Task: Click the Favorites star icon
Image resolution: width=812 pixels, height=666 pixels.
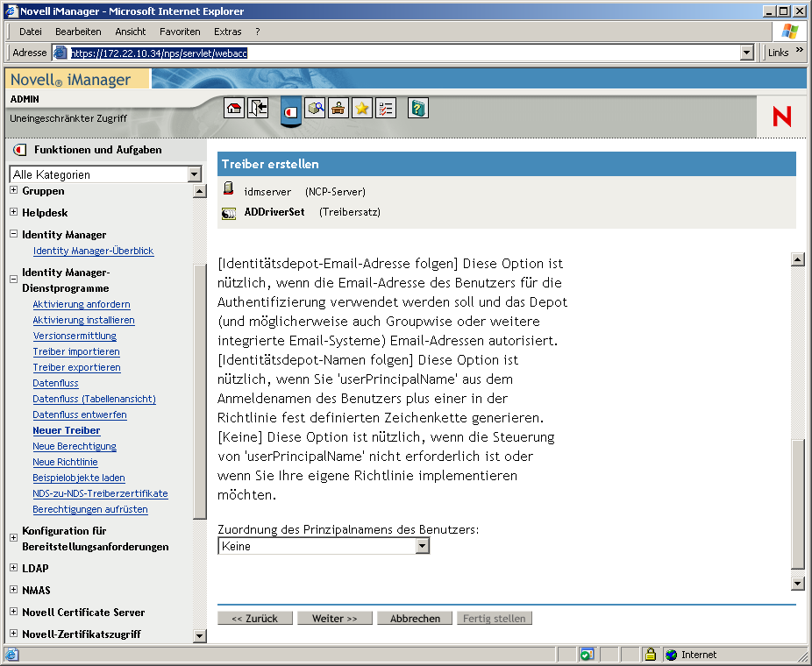Action: [362, 107]
